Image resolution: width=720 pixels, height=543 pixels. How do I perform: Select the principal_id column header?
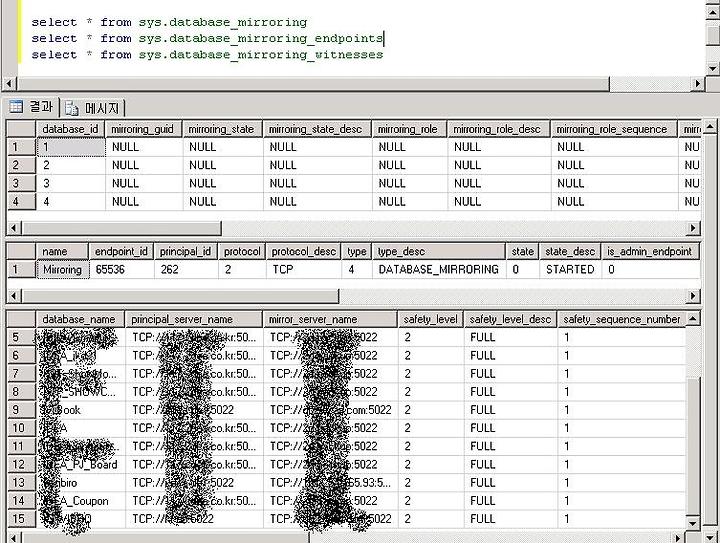186,251
